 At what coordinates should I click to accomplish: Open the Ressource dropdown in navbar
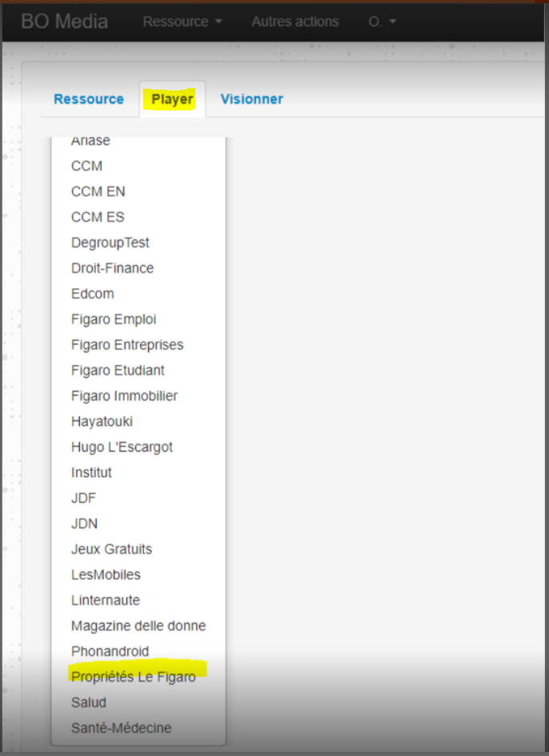click(182, 22)
